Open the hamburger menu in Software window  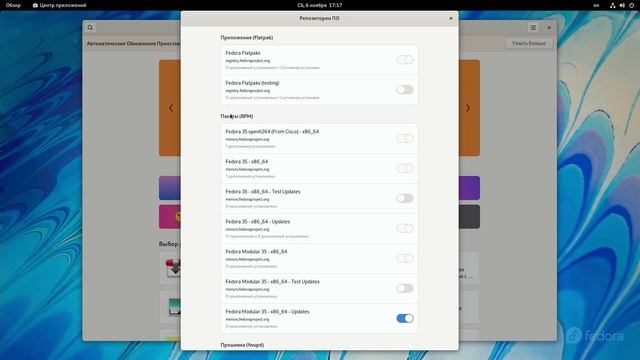pos(533,28)
